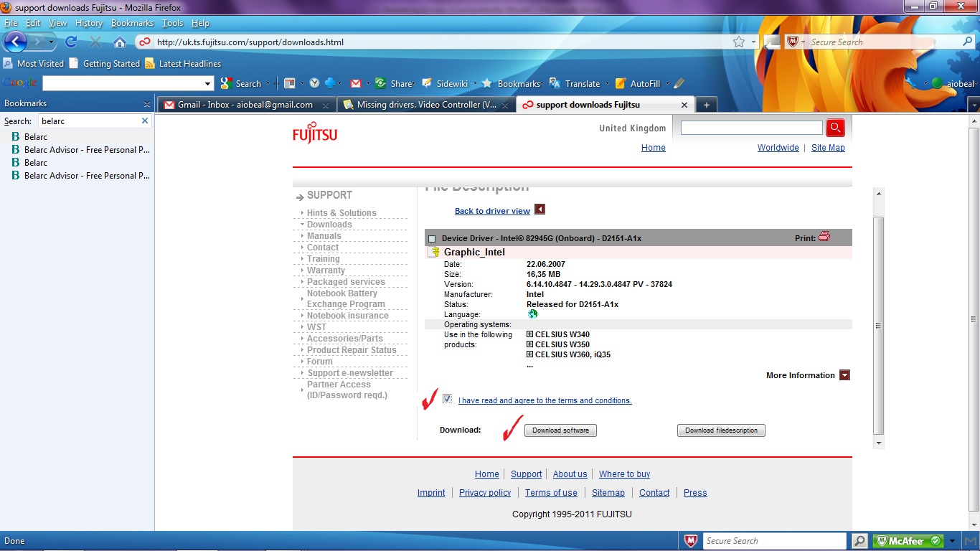Viewport: 980px width, 551px height.
Task: Open the URL bar history dropdown
Action: click(x=753, y=42)
